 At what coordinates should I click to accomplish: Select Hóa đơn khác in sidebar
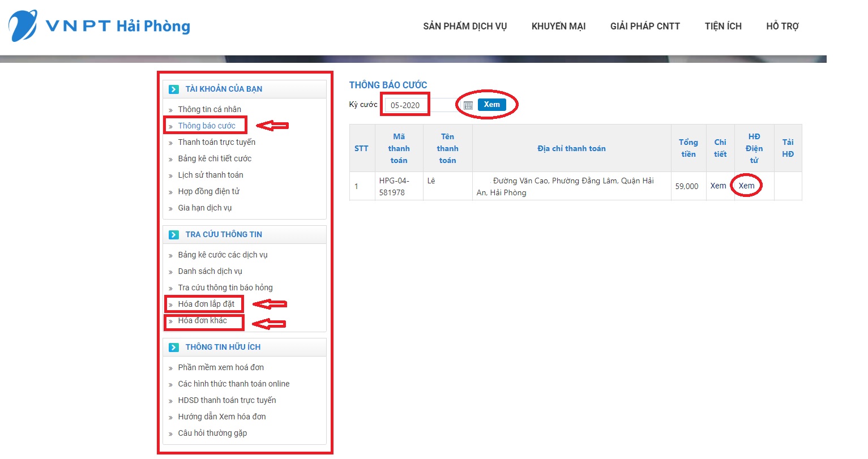[202, 320]
